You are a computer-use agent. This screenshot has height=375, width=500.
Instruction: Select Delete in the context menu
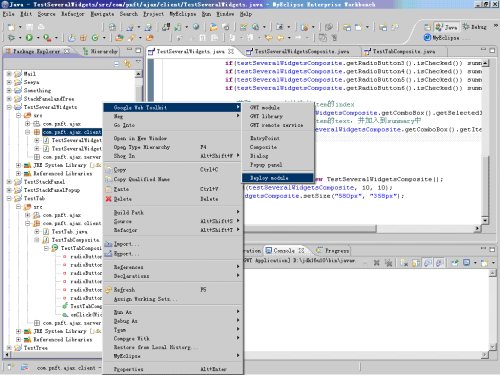[173, 199]
